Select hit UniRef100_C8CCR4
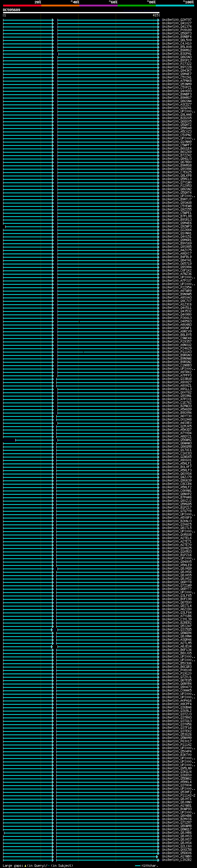The image size is (197, 868). pyautogui.click(x=176, y=484)
